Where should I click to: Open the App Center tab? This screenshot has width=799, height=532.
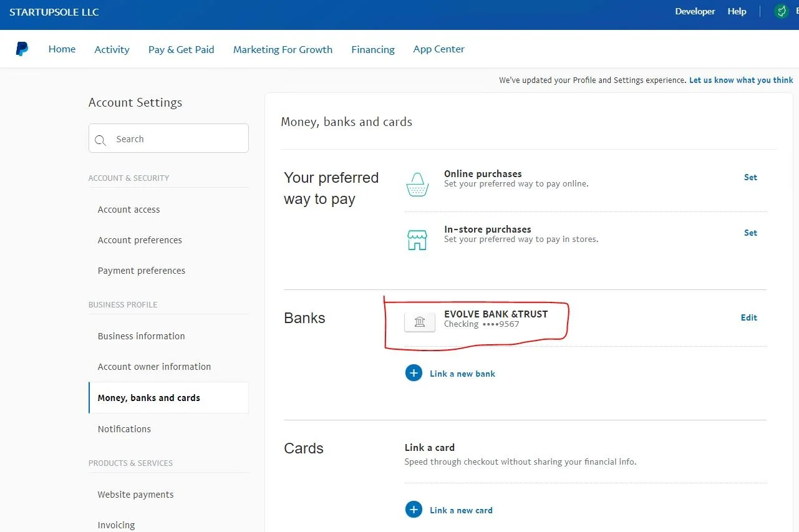438,49
